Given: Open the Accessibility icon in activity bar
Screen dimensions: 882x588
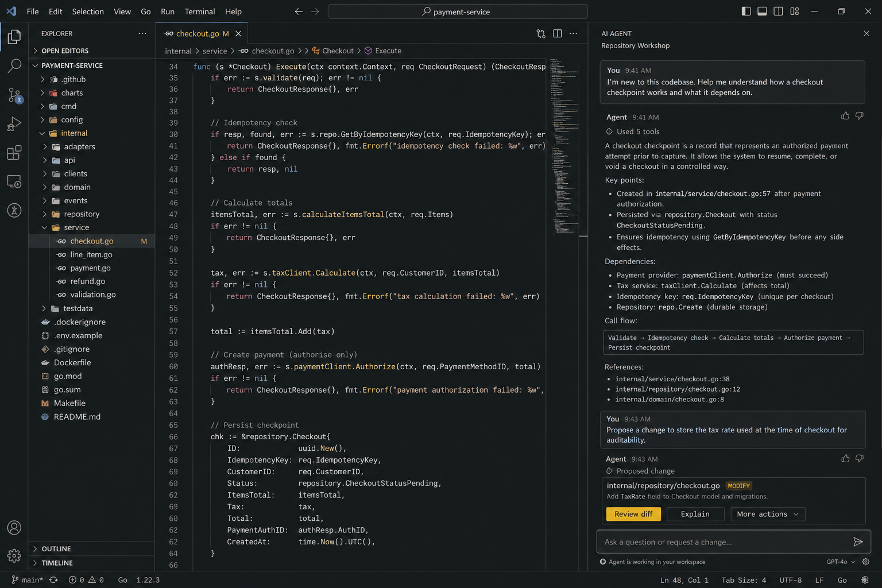Looking at the screenshot, I should (x=14, y=210).
